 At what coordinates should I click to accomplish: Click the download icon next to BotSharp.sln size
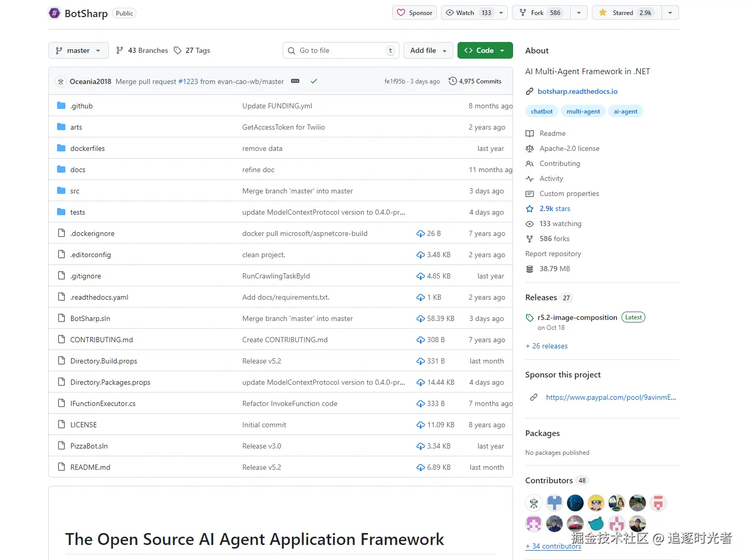point(421,319)
